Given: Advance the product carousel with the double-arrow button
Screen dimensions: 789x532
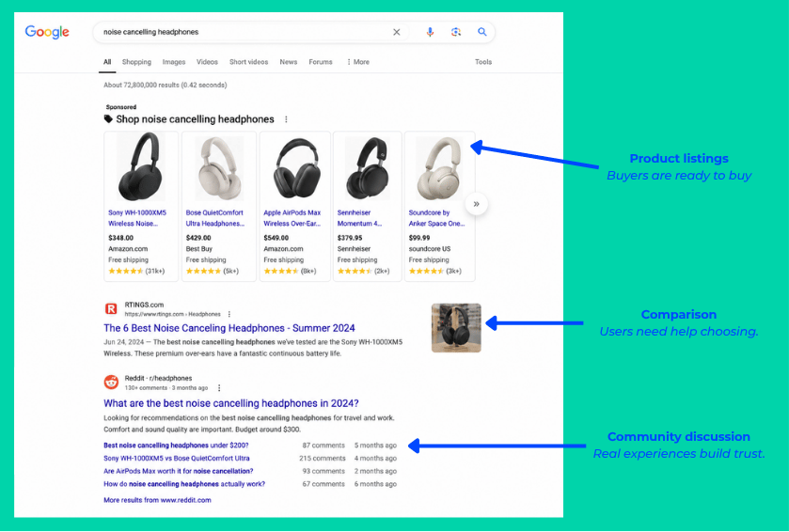Looking at the screenshot, I should [476, 204].
